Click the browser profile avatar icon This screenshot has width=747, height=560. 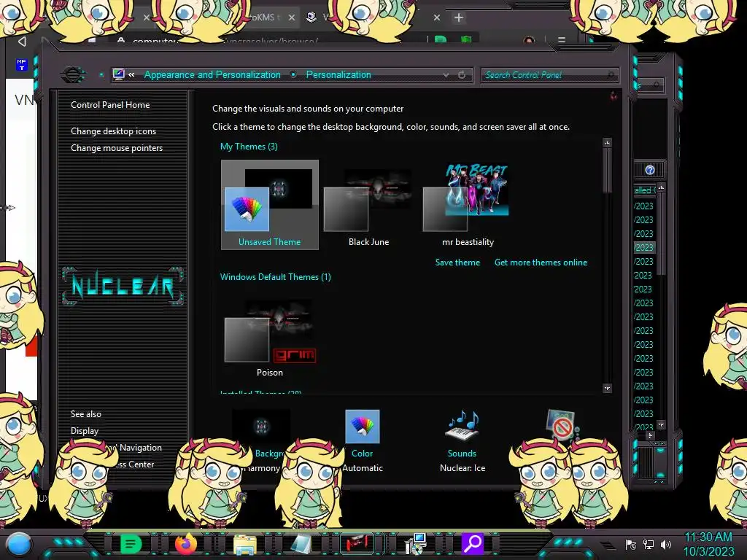(x=529, y=40)
